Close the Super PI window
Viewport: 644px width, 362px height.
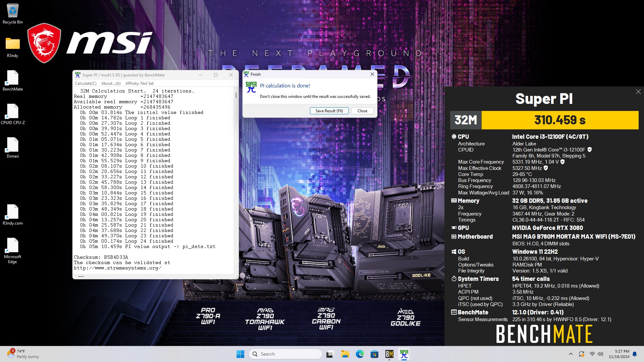coord(231,75)
